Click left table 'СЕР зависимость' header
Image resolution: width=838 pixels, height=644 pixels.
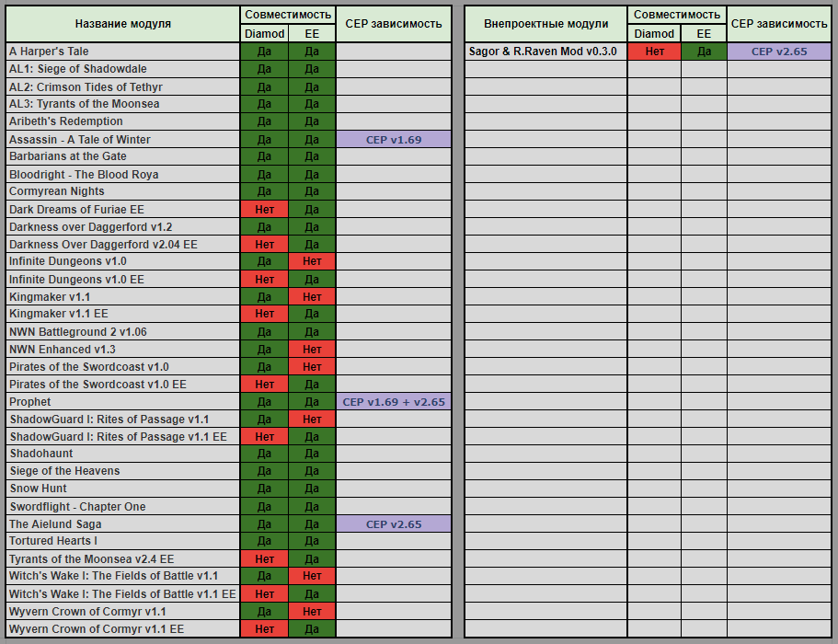pyautogui.click(x=394, y=24)
